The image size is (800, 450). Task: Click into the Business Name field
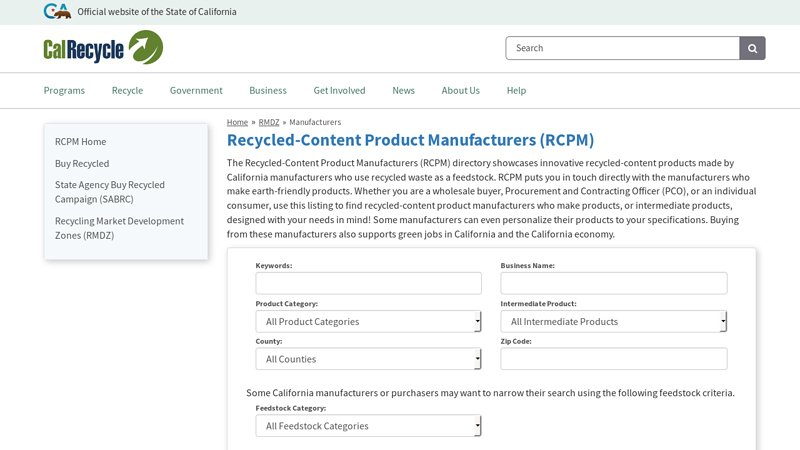pos(613,283)
